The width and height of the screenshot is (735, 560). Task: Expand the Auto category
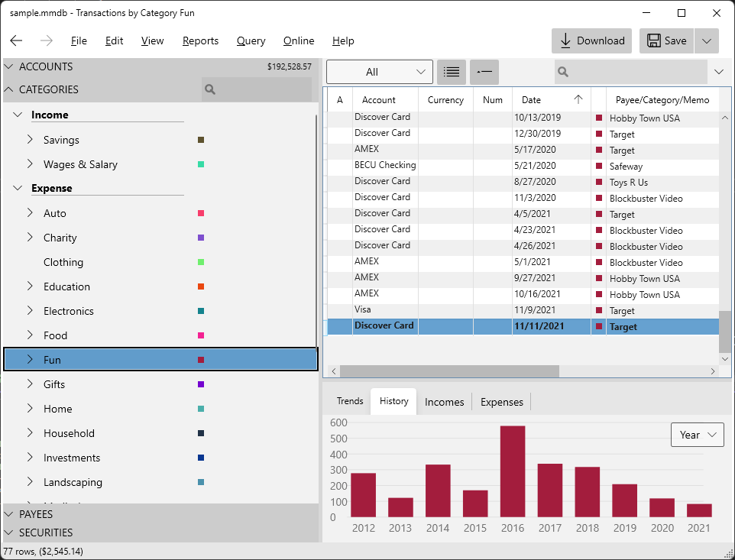point(30,213)
